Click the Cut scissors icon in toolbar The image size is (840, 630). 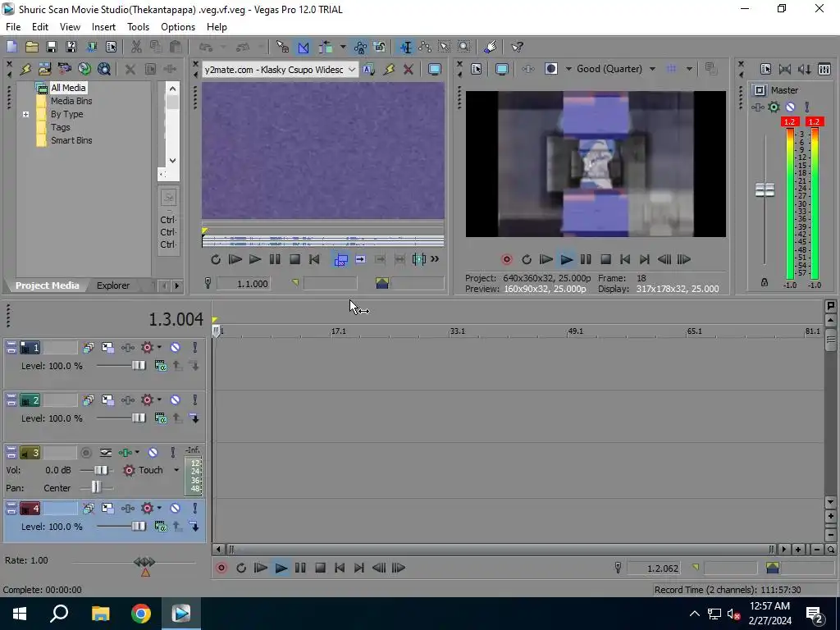click(x=136, y=47)
